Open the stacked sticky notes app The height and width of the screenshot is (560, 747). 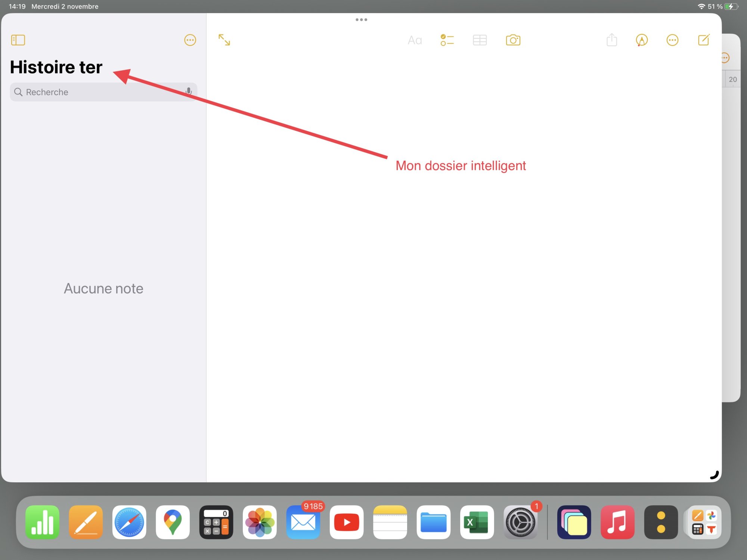(574, 522)
